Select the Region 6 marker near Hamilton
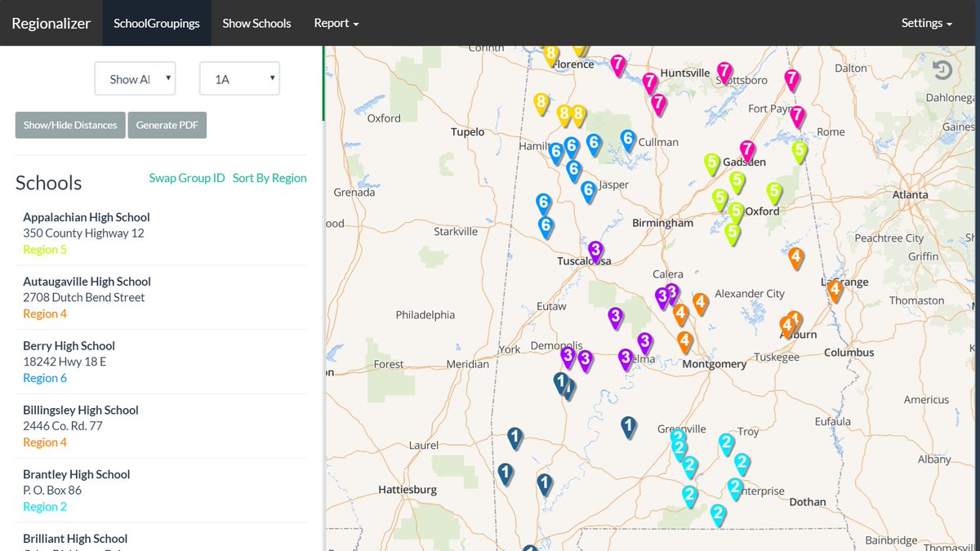The height and width of the screenshot is (551, 980). coord(556,153)
